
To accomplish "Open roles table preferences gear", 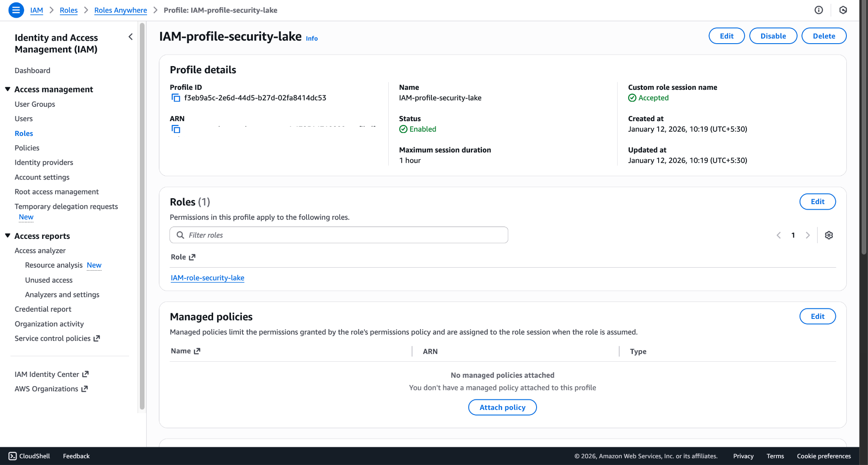I will (829, 235).
